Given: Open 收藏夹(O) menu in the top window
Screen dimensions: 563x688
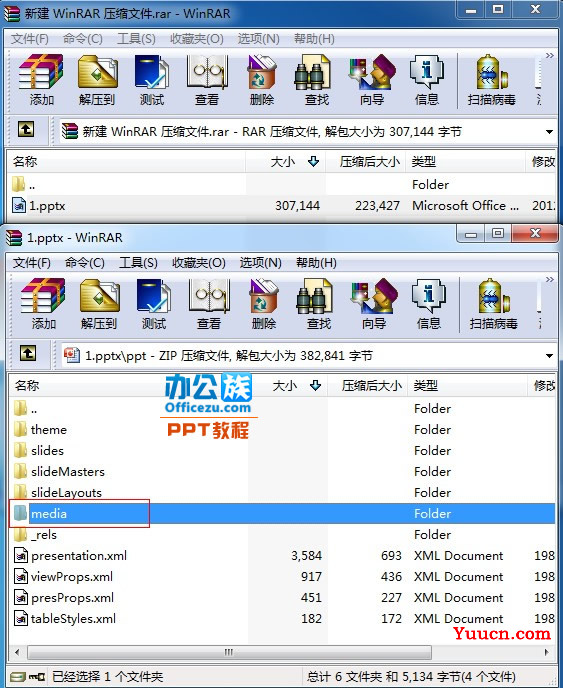Looking at the screenshot, I should pyautogui.click(x=197, y=39).
